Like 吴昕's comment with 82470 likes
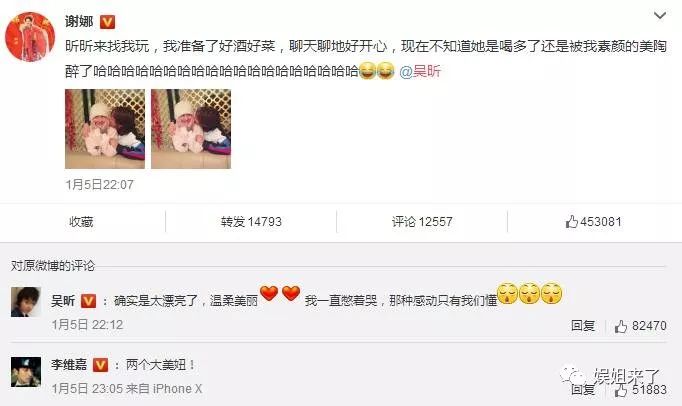Image resolution: width=682 pixels, height=406 pixels. [x=640, y=326]
